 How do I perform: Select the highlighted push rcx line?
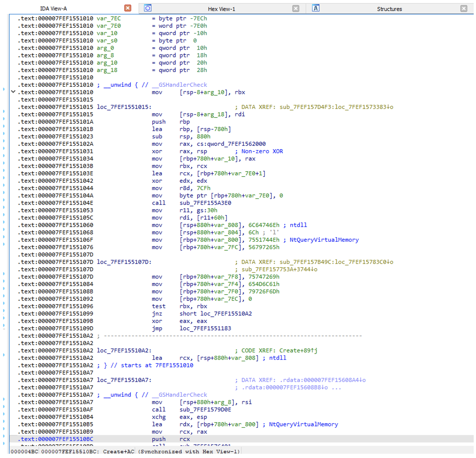coord(241,439)
